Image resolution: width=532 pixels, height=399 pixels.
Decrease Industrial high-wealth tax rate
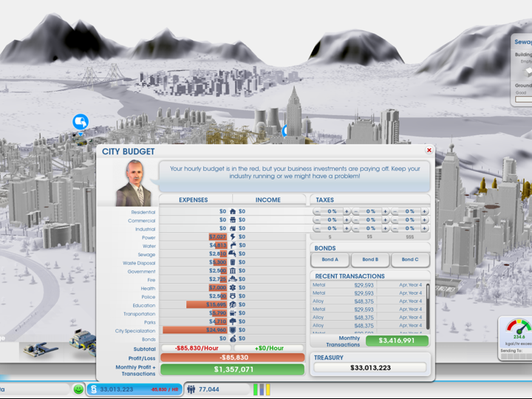(x=395, y=228)
